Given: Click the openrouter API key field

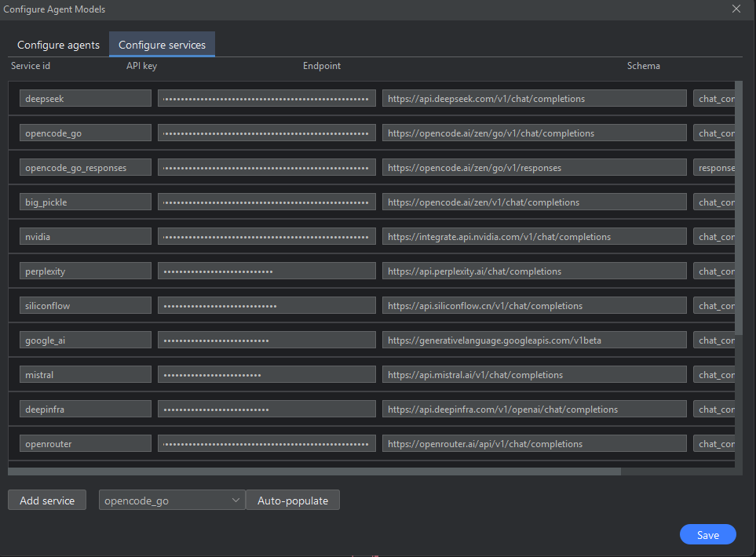Looking at the screenshot, I should pos(267,444).
